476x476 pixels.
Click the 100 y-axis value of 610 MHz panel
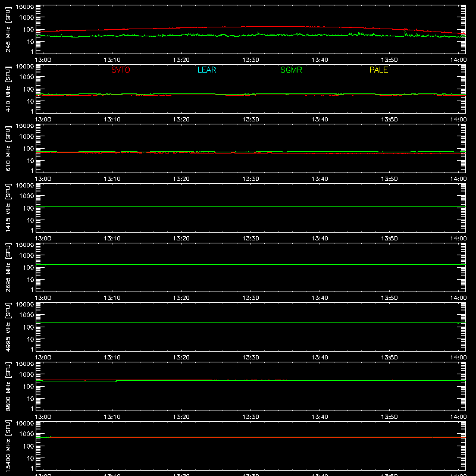tap(29, 149)
